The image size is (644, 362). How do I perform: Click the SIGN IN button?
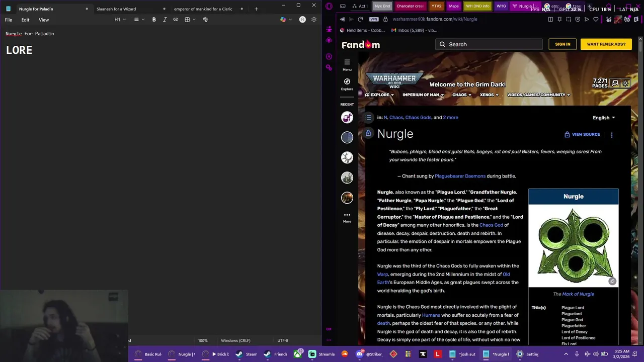click(x=562, y=44)
